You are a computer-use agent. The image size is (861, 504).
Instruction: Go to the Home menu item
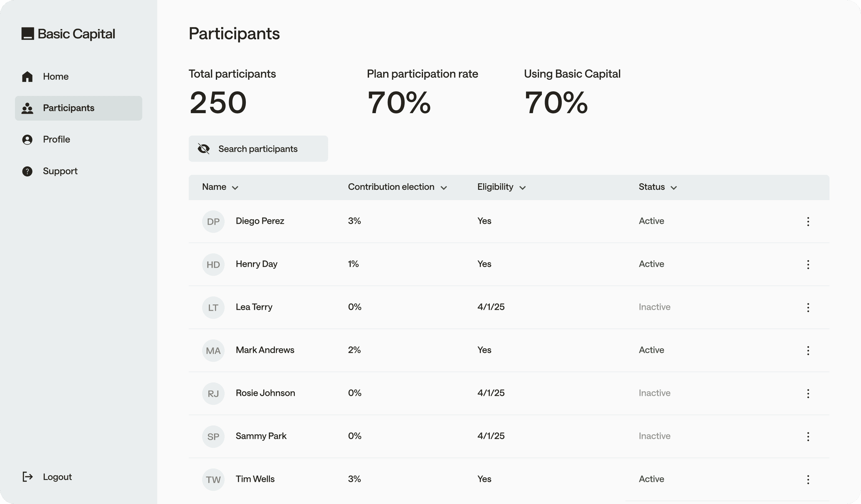point(56,76)
